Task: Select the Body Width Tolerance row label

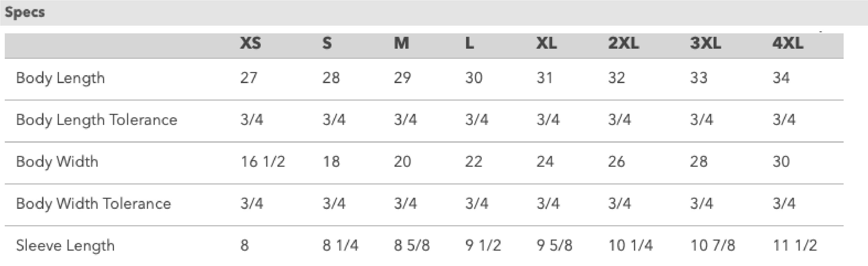Action: 93,203
